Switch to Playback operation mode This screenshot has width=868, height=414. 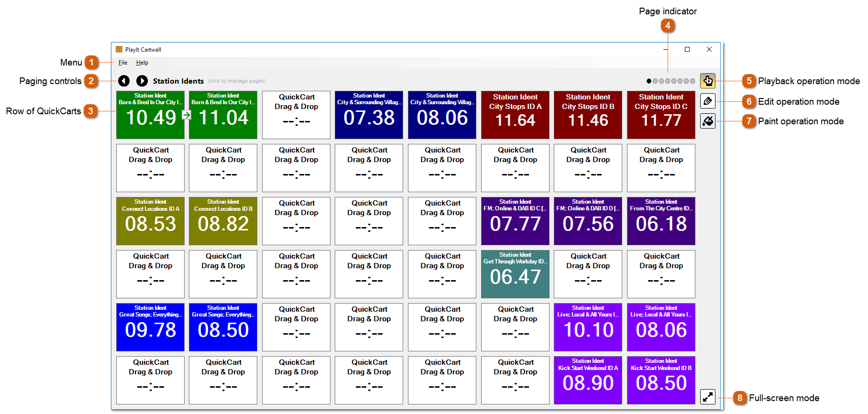[x=708, y=81]
